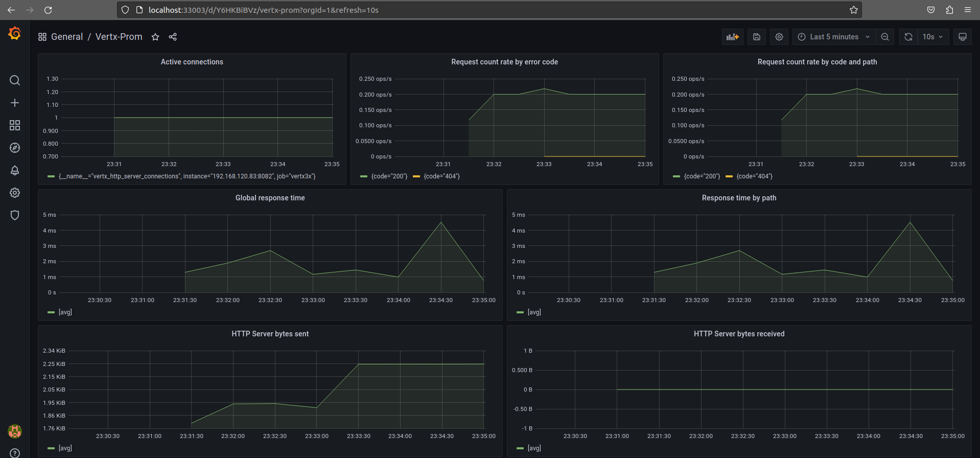
Task: Open dashboard settings gear in top toolbar
Action: click(x=779, y=37)
